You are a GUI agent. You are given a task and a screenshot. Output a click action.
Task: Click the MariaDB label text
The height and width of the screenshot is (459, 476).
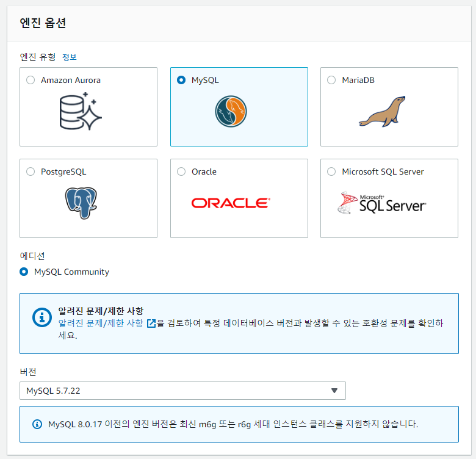(x=358, y=80)
